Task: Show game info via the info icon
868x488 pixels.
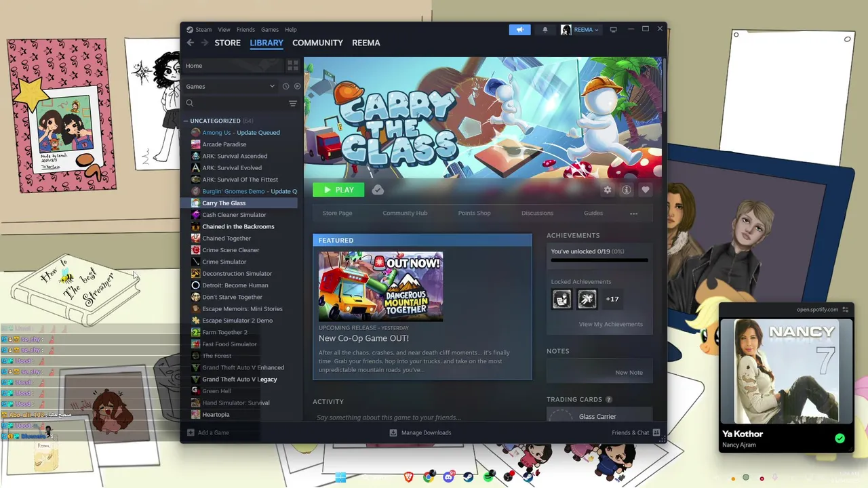Action: [x=627, y=190]
